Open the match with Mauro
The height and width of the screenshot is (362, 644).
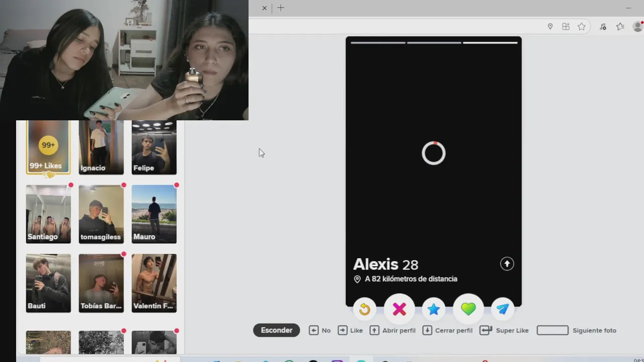(154, 214)
